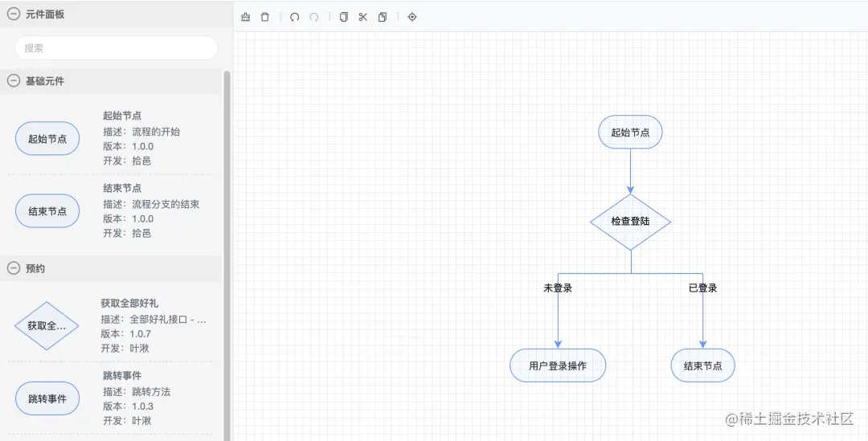Click the scissors cut icon
Screen dimensions: 868x441
pyautogui.click(x=363, y=17)
